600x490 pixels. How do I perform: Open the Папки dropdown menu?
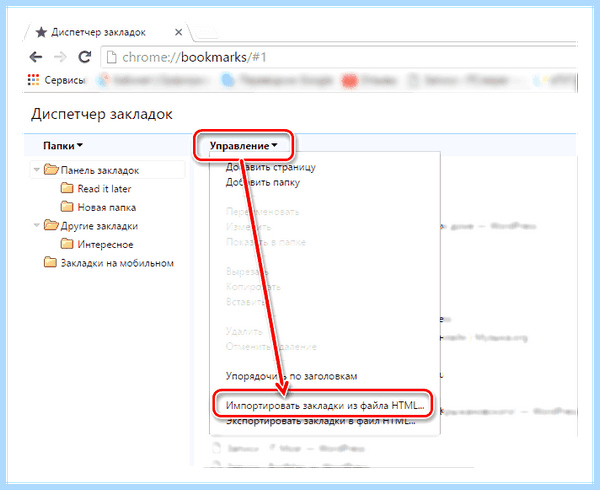[63, 146]
